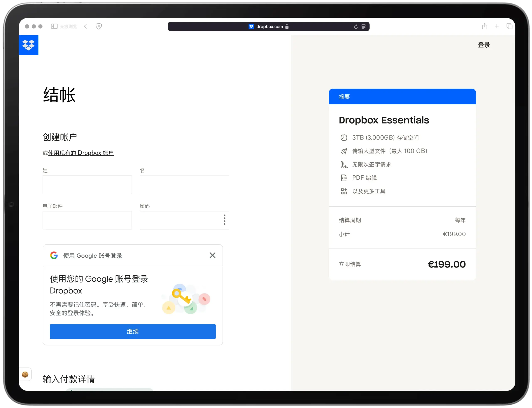532x408 pixels.
Task: Click the paper plane transfer icon
Action: (x=344, y=151)
